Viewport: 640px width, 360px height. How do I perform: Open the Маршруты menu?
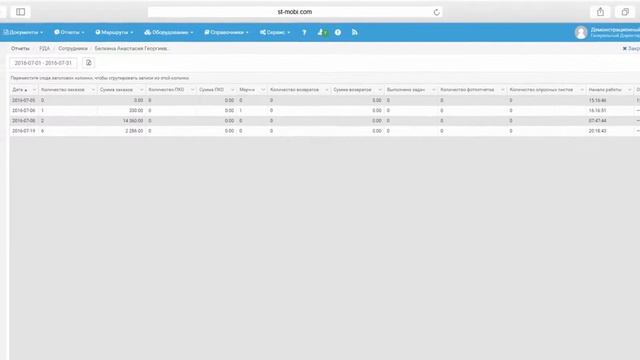pyautogui.click(x=114, y=32)
